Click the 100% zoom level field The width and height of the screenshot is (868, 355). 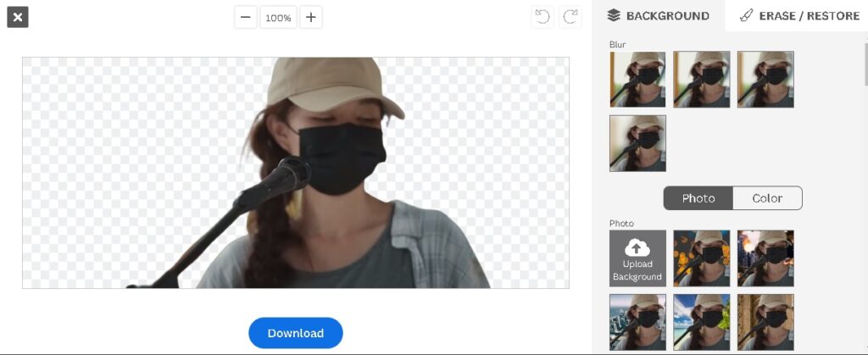(x=278, y=18)
